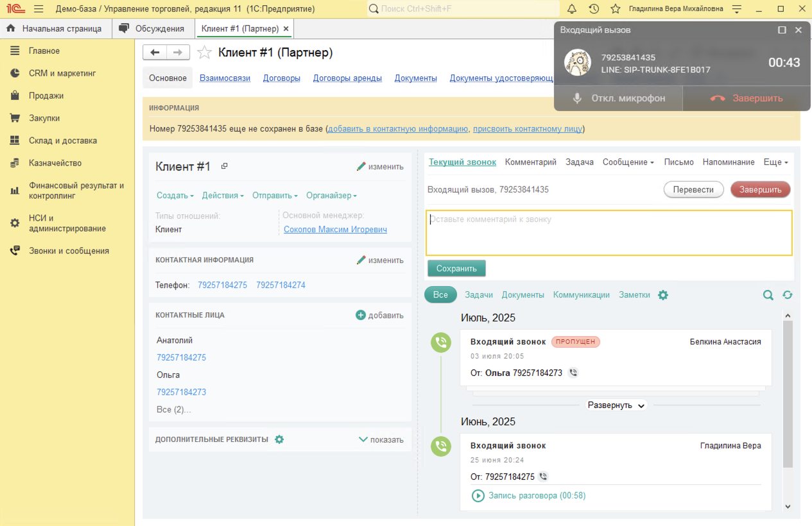812x526 pixels.
Task: Click the green Сохранить button
Action: (456, 268)
